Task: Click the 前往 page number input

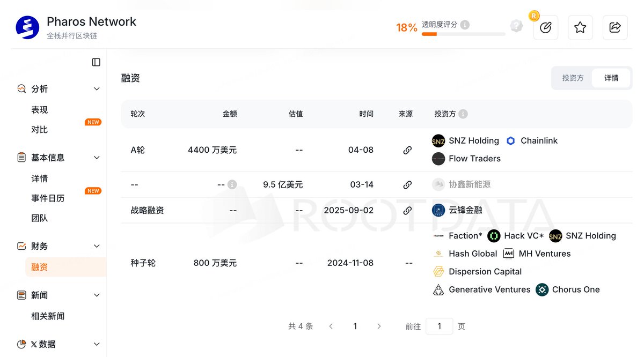Action: coord(439,326)
